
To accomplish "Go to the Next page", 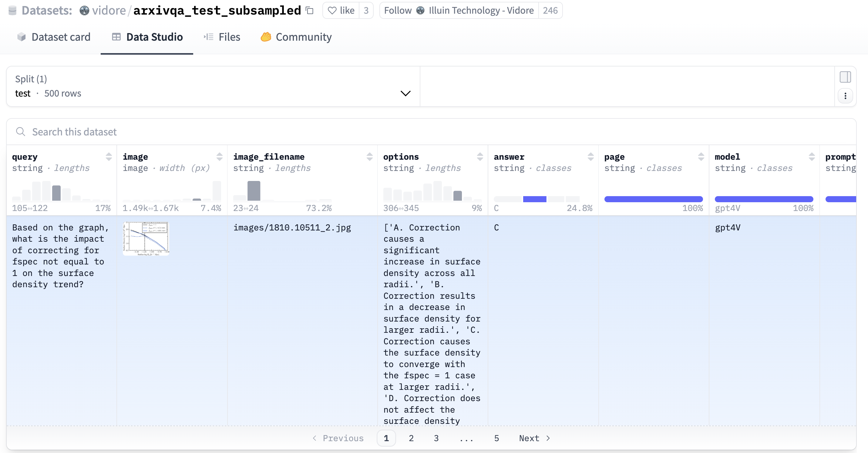I will 534,438.
